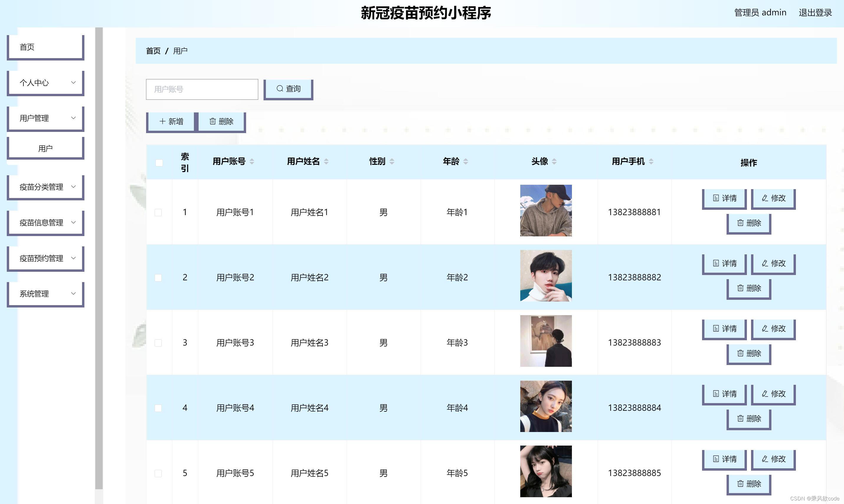Click the 修改 button for 用户账号4

[773, 394]
